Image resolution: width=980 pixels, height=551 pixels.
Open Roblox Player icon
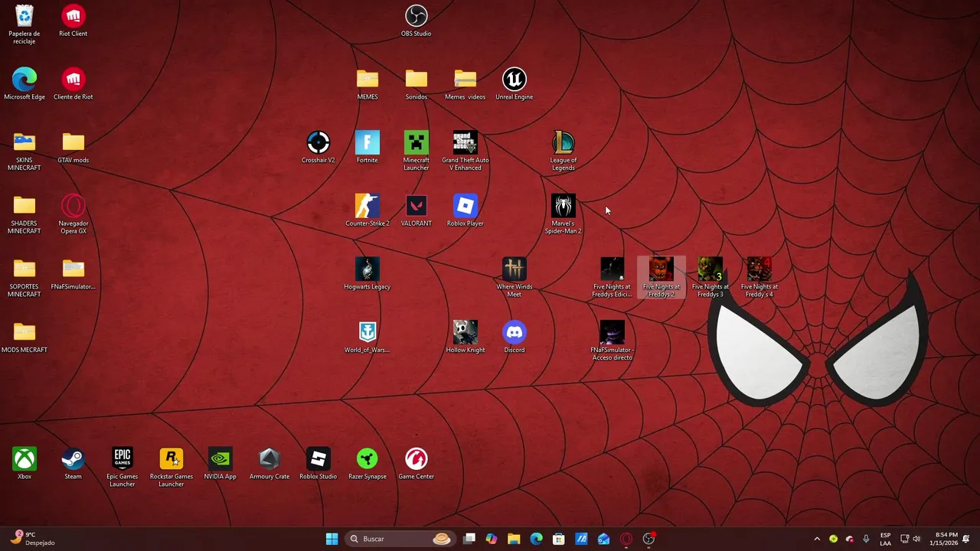click(465, 211)
